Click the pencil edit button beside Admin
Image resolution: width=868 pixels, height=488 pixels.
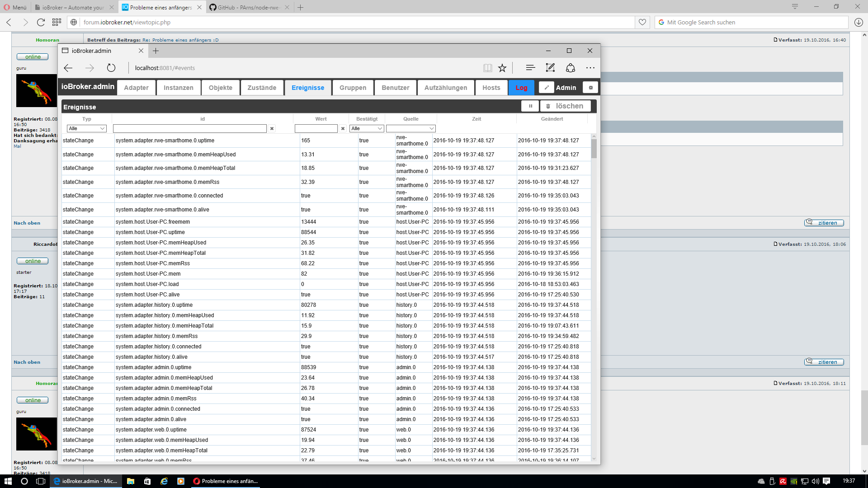pos(547,88)
